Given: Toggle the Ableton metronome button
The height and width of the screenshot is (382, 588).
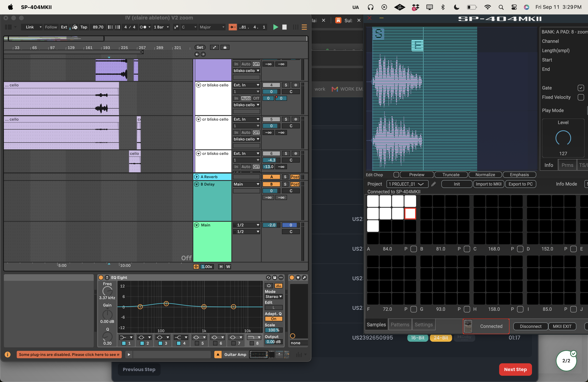Looking at the screenshot, I should [x=143, y=27].
